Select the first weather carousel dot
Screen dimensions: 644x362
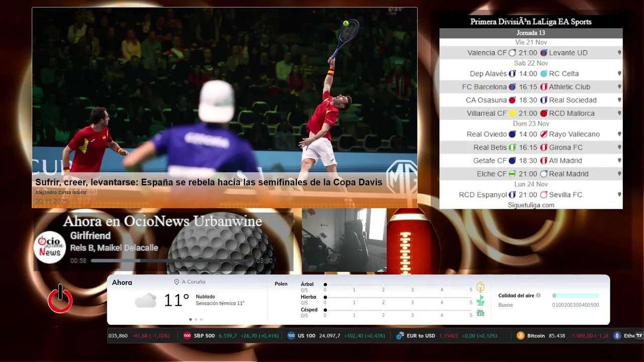point(190,319)
